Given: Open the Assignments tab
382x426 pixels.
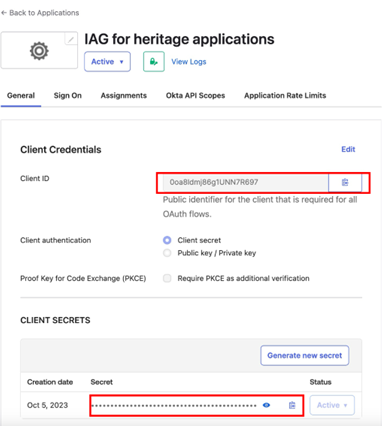Looking at the screenshot, I should (124, 96).
